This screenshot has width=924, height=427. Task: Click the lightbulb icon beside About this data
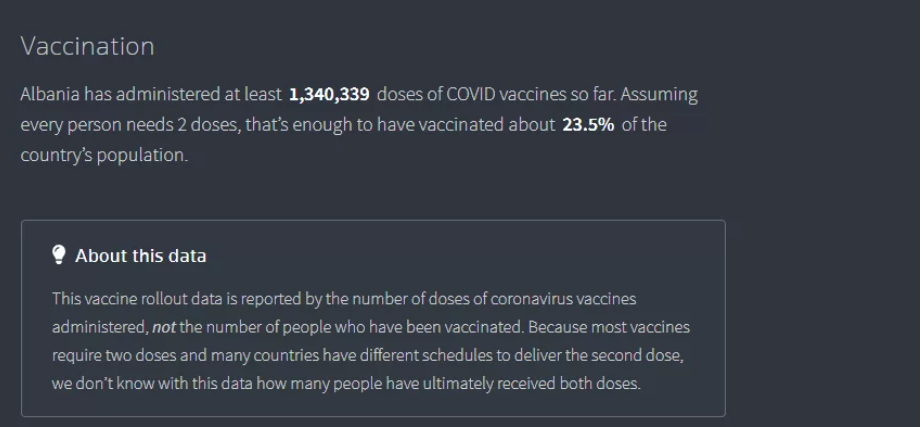(x=59, y=255)
